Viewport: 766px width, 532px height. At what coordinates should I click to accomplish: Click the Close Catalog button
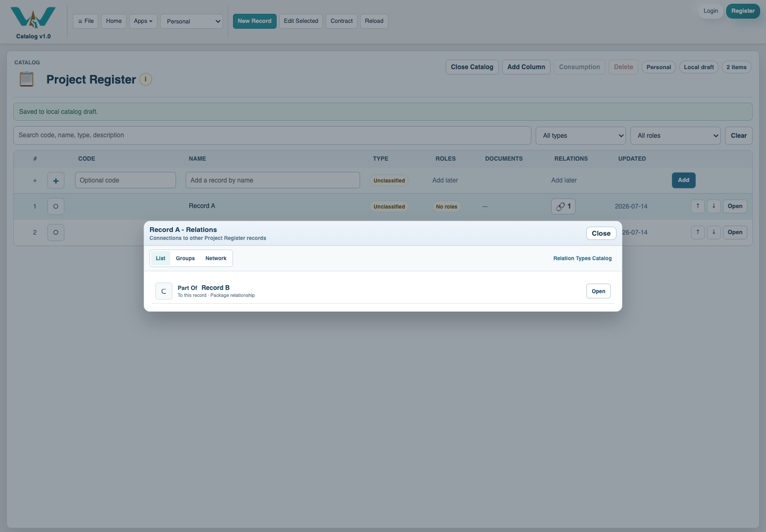pos(472,67)
